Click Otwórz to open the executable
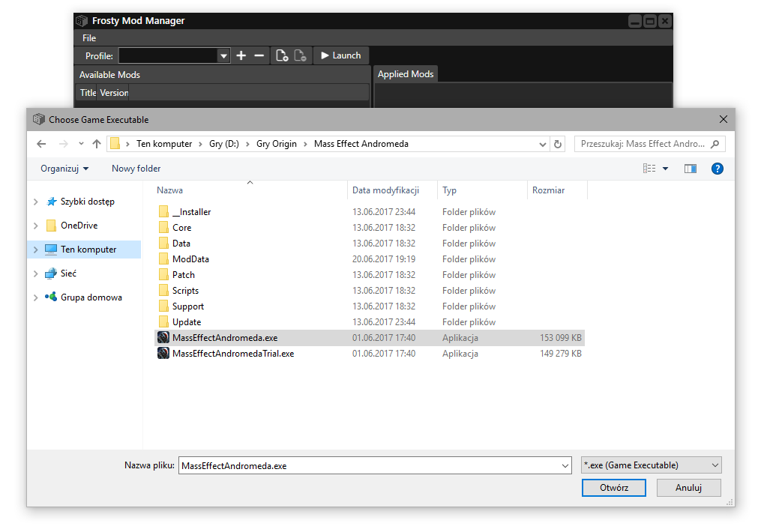 [x=614, y=488]
